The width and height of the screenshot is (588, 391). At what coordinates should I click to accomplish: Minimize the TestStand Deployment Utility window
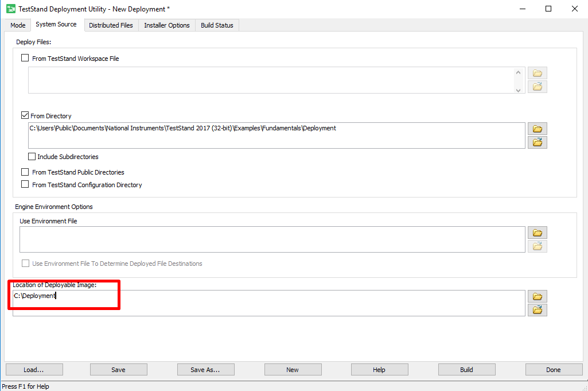coord(523,9)
